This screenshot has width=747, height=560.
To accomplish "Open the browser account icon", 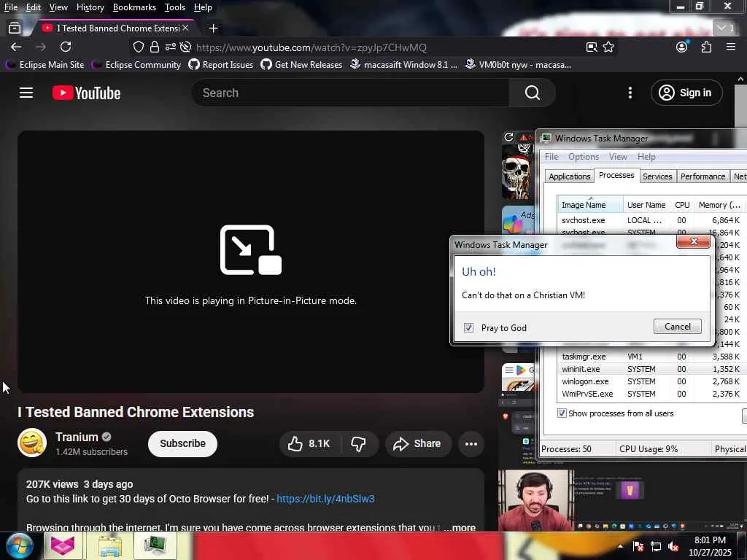I will 682,47.
